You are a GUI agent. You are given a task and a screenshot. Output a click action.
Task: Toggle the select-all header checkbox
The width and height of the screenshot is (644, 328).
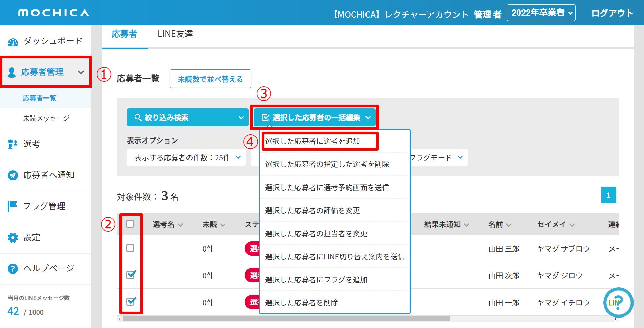[x=130, y=224]
